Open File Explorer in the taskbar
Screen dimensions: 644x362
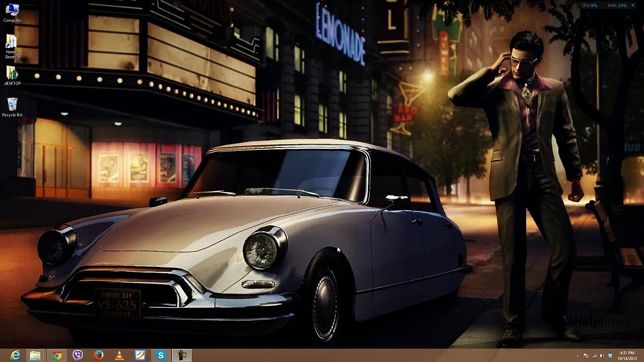(35, 355)
